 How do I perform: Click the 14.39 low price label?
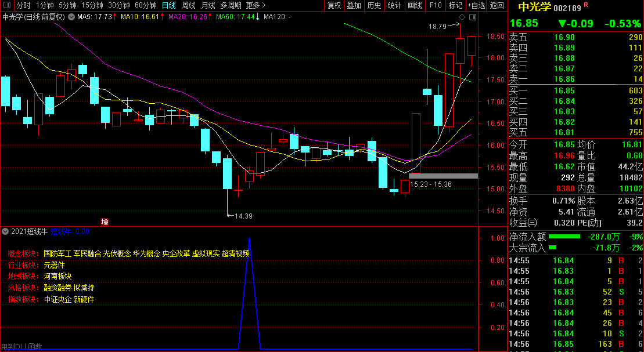click(243, 216)
